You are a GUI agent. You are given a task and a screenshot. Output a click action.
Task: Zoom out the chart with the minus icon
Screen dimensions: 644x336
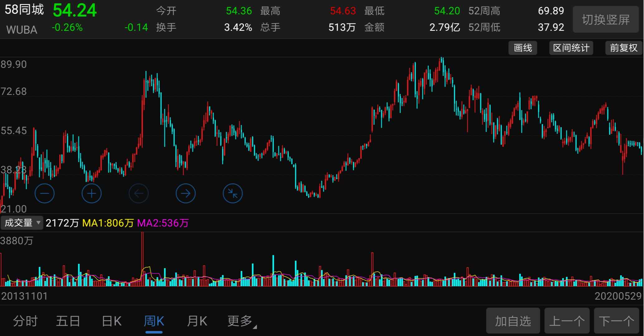coord(45,193)
